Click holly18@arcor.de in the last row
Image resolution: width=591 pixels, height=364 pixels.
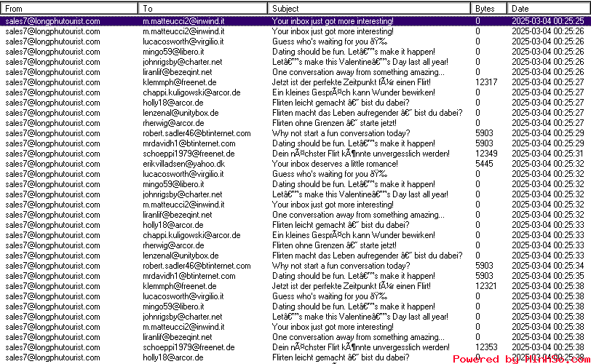pos(173,357)
